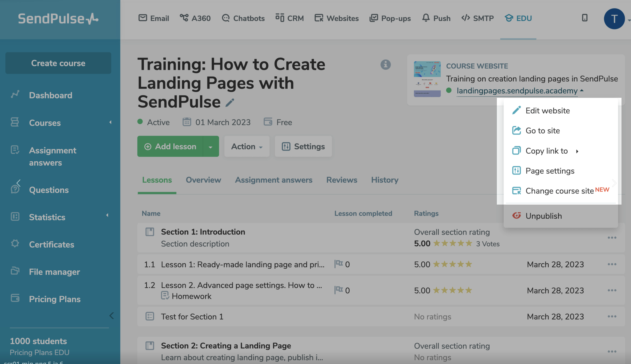Open Lesson 1: Ready-made landing page
The height and width of the screenshot is (364, 631).
[243, 264]
